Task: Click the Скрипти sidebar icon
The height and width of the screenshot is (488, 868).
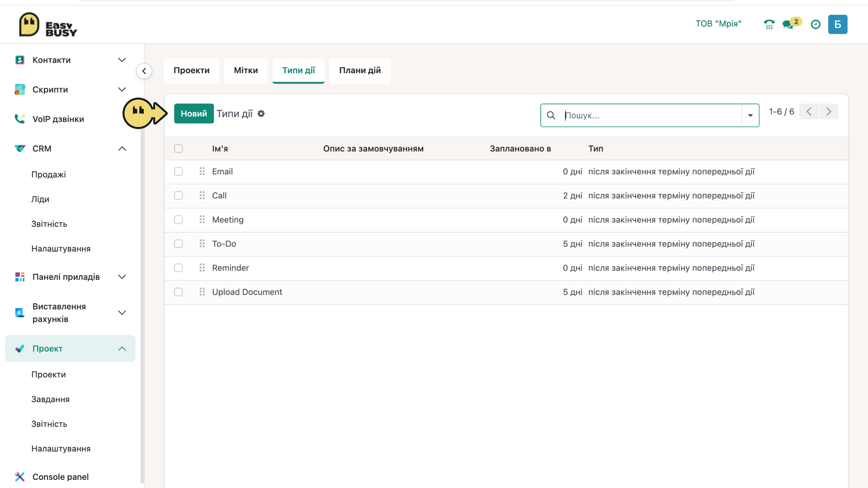Action: 19,89
